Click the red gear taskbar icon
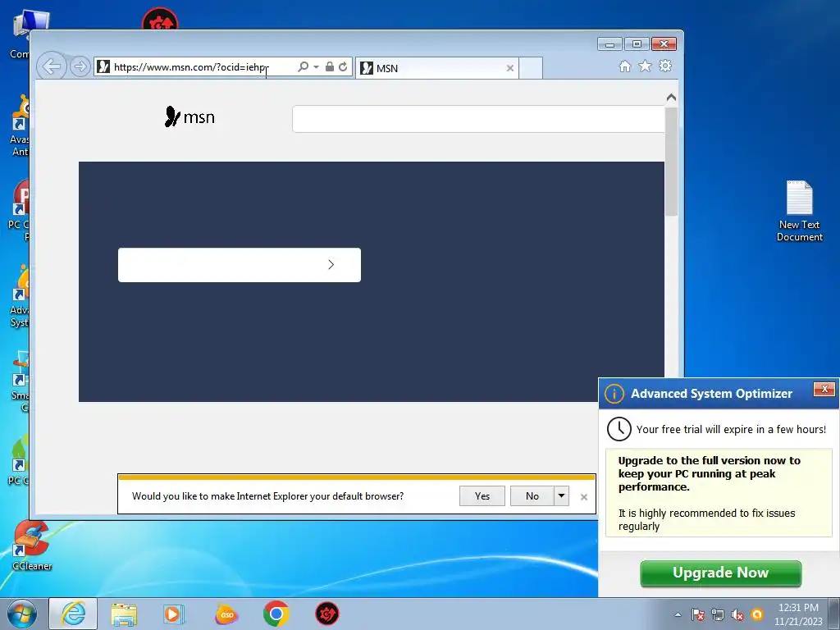Screen dimensions: 840x630 (x=326, y=614)
